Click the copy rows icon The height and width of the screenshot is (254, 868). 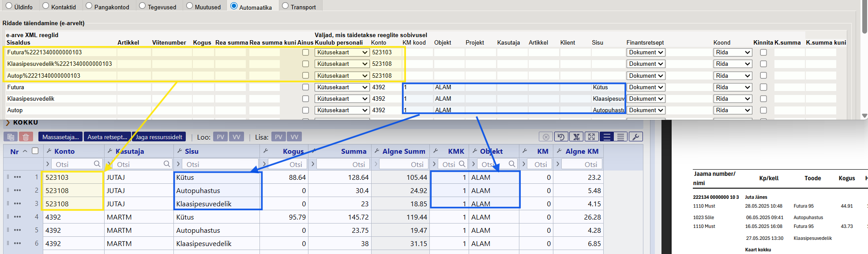click(11, 137)
